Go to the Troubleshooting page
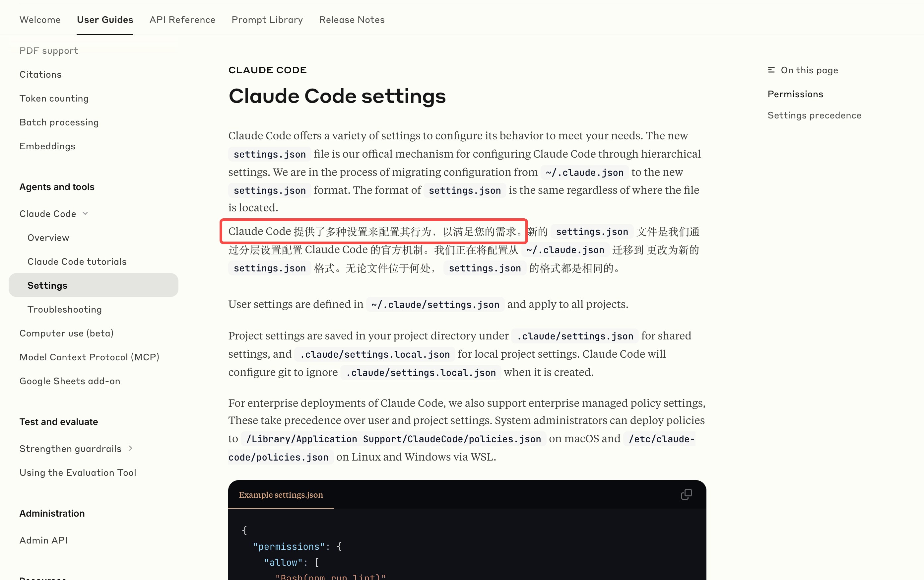The image size is (924, 580). tap(64, 309)
